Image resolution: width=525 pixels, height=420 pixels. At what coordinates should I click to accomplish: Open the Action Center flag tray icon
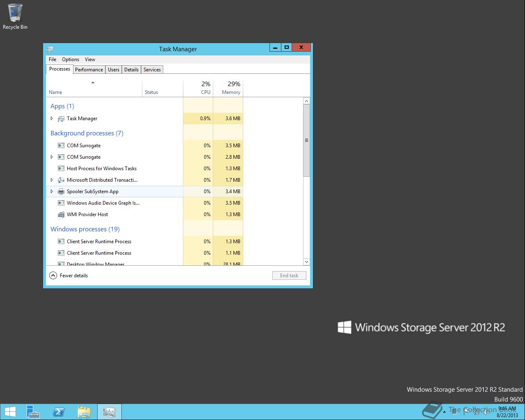(x=467, y=412)
